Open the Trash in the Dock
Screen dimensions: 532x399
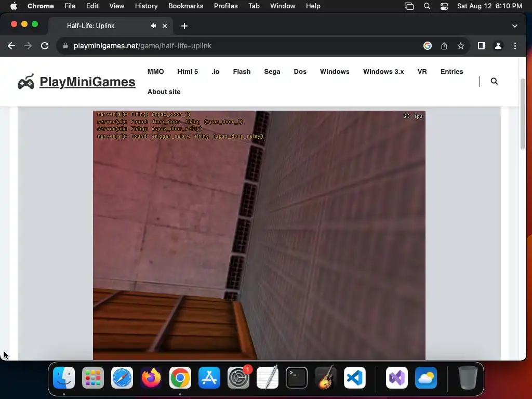tap(468, 378)
